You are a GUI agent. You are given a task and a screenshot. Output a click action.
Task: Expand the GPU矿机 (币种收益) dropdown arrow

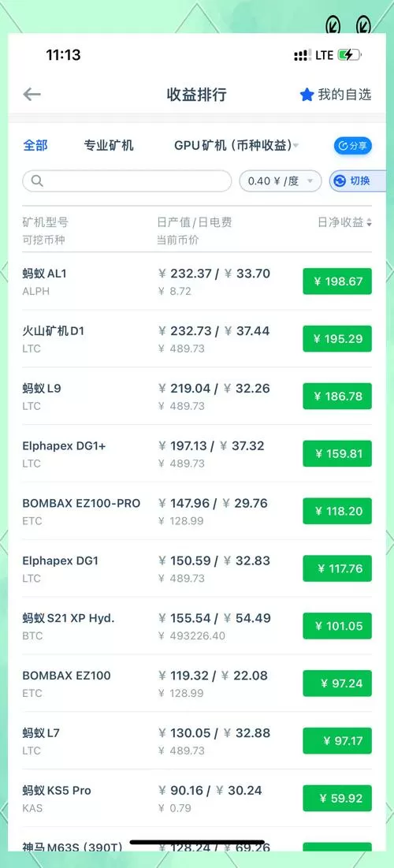pos(296,146)
